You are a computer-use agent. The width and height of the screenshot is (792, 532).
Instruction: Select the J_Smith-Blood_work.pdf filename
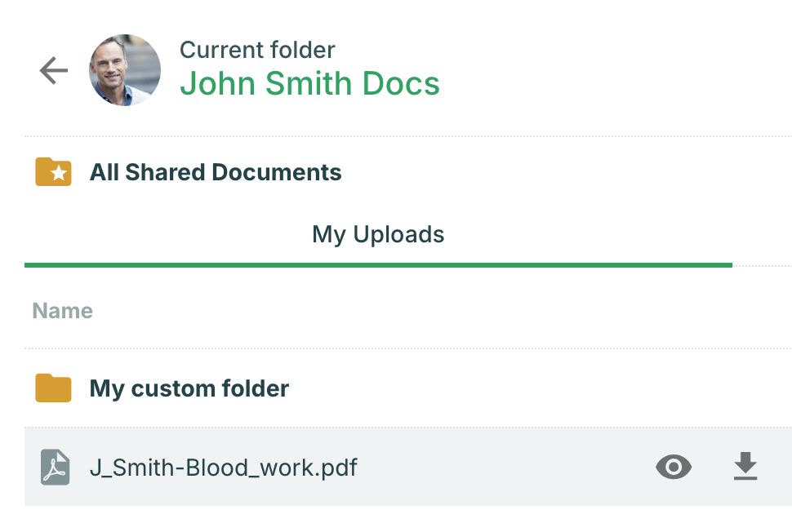[223, 468]
